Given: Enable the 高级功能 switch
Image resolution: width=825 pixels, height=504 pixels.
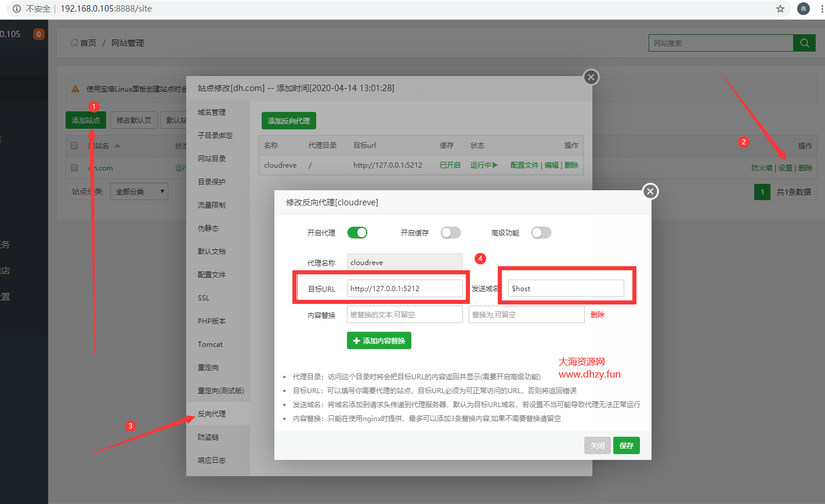Looking at the screenshot, I should (x=541, y=233).
